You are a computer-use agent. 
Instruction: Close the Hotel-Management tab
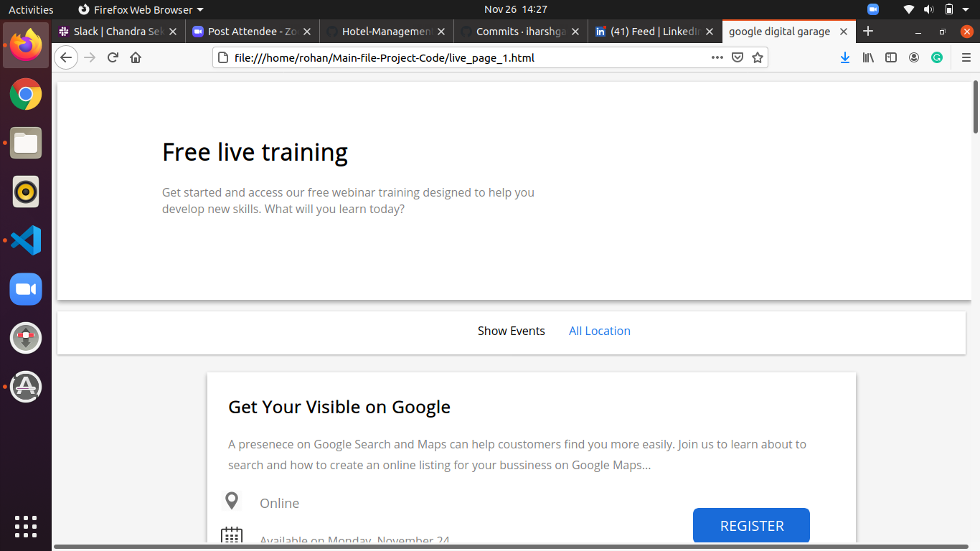pyautogui.click(x=441, y=32)
